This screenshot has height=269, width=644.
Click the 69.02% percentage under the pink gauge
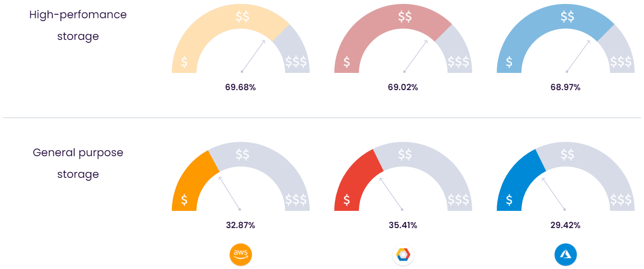point(403,87)
